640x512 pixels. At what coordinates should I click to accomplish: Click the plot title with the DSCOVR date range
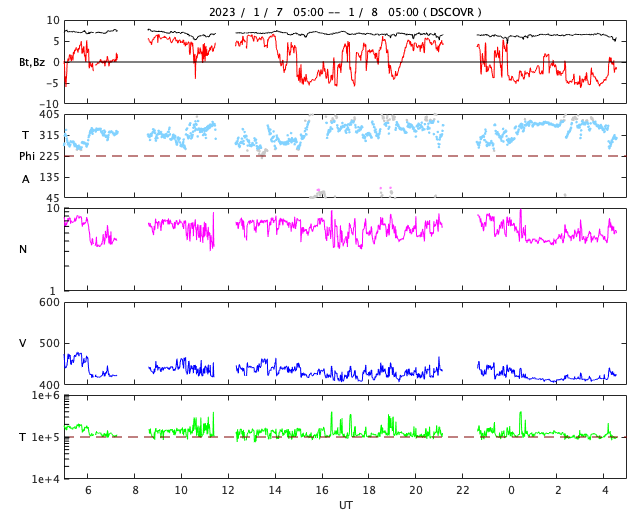pos(345,12)
